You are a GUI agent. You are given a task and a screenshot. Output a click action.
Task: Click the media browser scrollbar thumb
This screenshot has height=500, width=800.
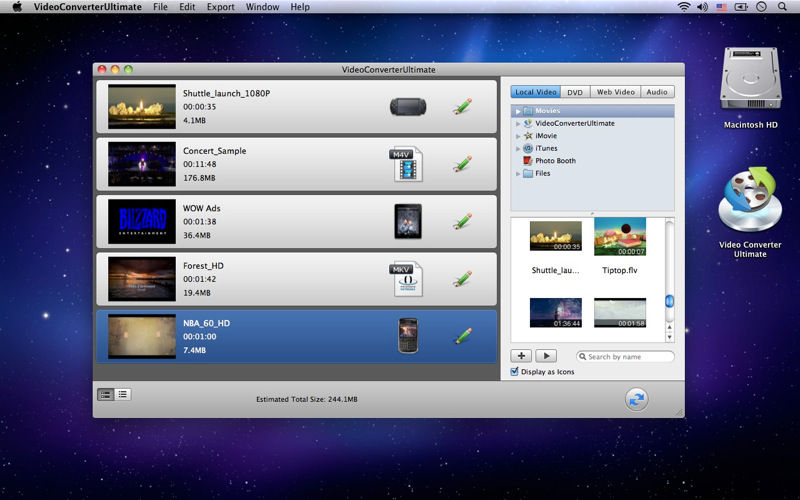coord(669,301)
